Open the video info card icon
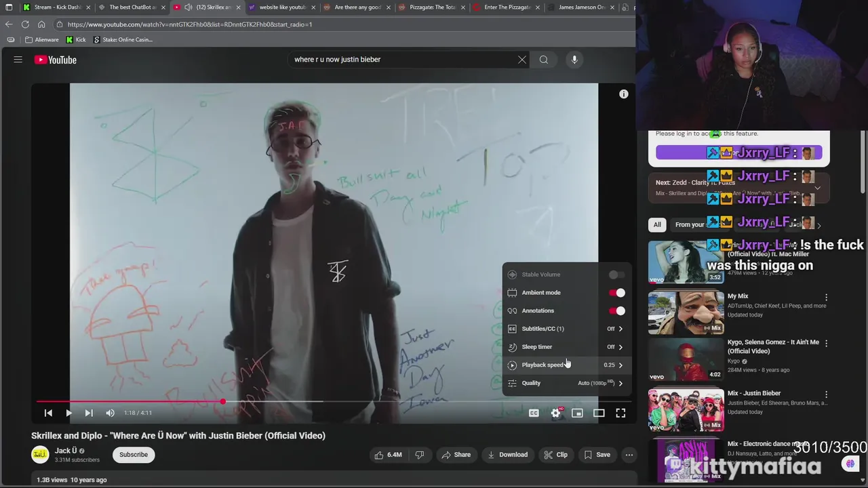Viewport: 868px width, 488px height. pyautogui.click(x=624, y=94)
